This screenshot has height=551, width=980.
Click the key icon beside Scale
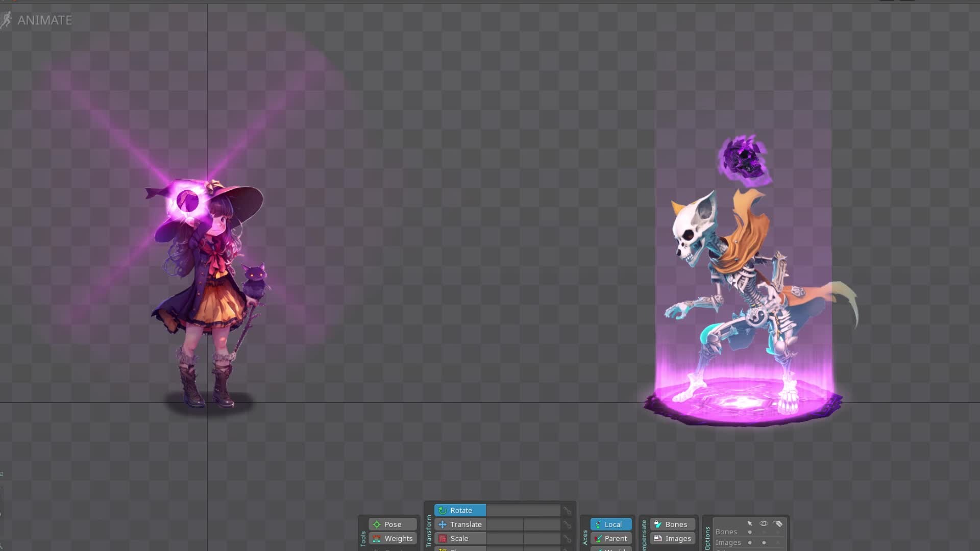pyautogui.click(x=567, y=539)
